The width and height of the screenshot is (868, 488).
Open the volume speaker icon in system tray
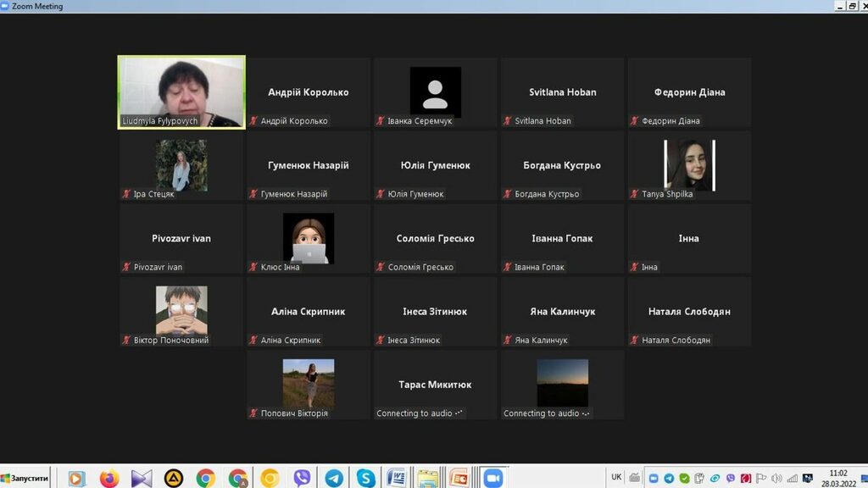(776, 478)
